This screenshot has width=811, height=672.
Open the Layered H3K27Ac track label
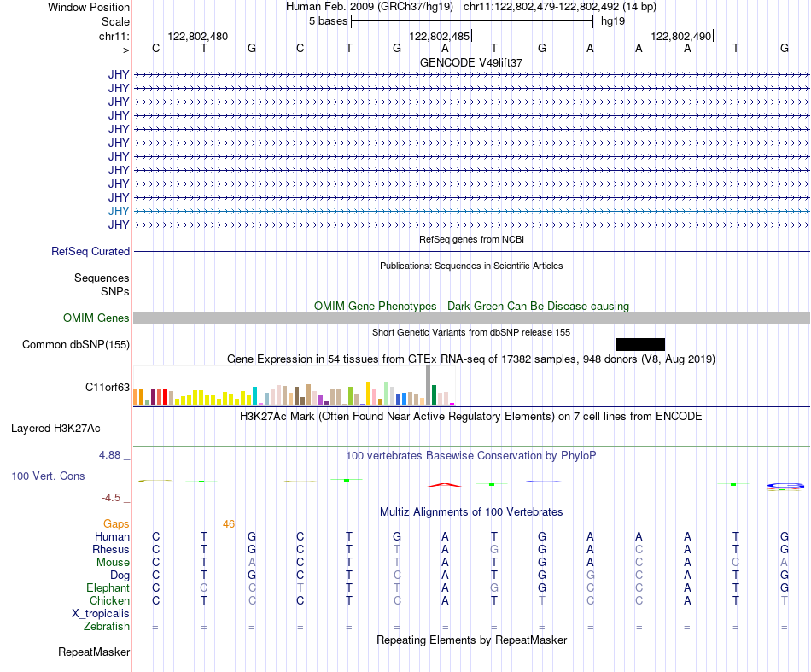tap(55, 429)
